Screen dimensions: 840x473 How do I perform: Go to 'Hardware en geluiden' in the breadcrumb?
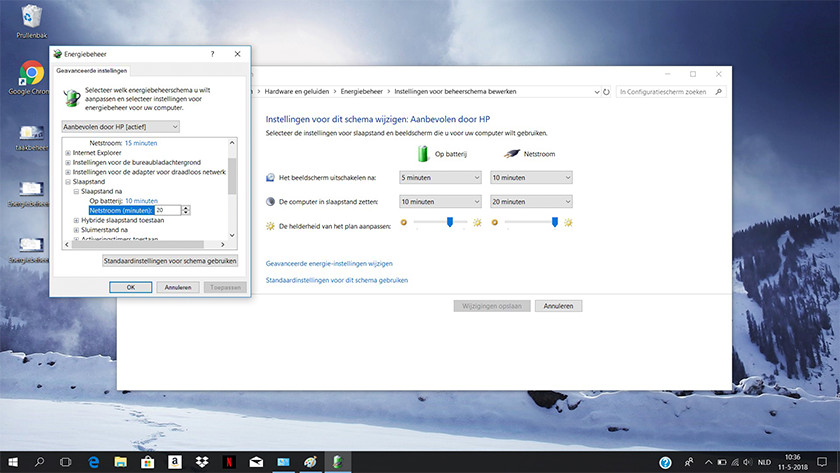[x=297, y=92]
